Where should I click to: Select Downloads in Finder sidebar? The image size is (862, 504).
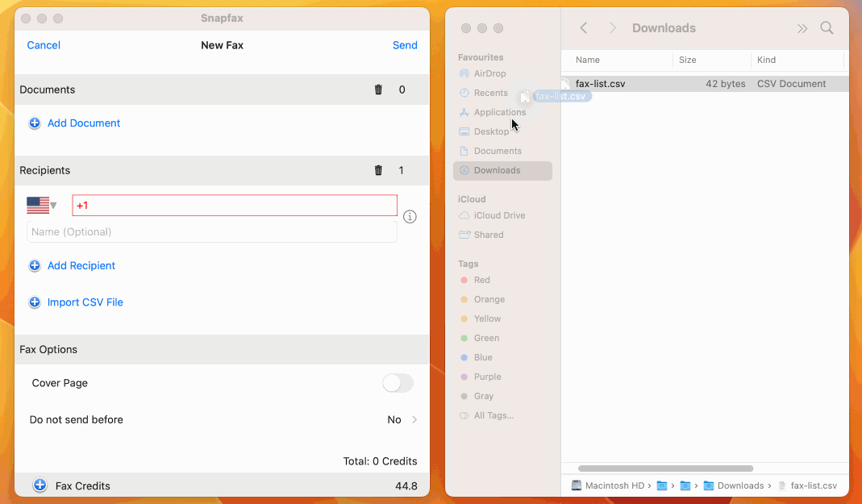502,170
